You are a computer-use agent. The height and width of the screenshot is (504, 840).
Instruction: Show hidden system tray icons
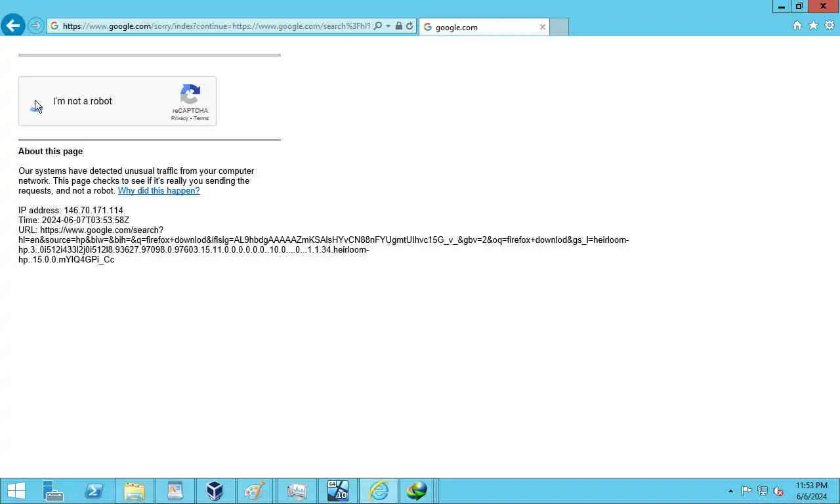click(730, 491)
